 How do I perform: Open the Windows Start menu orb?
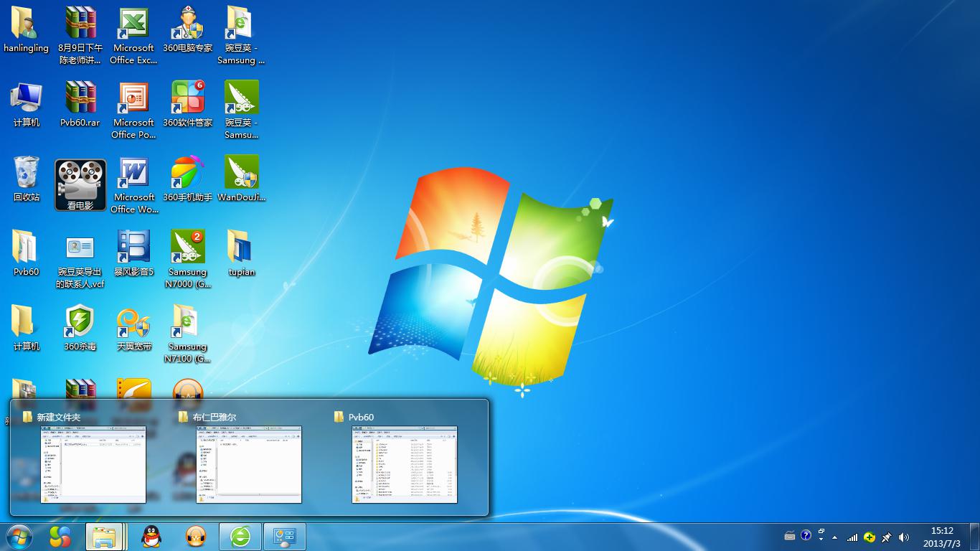19,537
